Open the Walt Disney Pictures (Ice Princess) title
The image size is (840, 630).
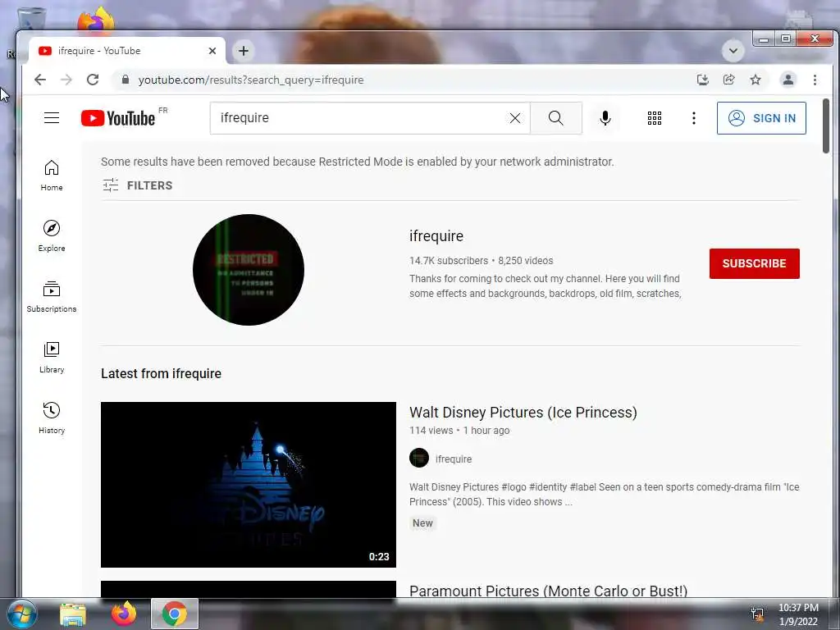click(x=523, y=412)
